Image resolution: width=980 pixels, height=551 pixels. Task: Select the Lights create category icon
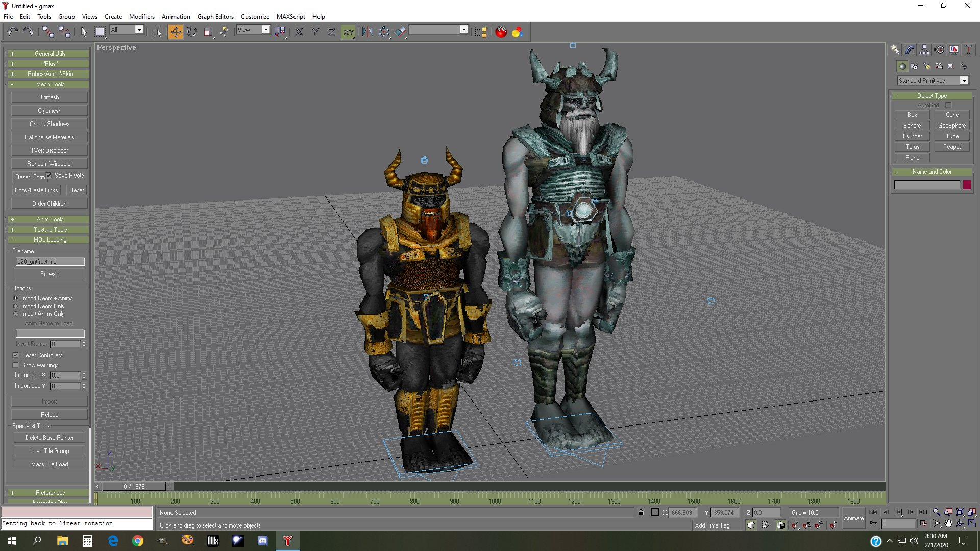[926, 66]
